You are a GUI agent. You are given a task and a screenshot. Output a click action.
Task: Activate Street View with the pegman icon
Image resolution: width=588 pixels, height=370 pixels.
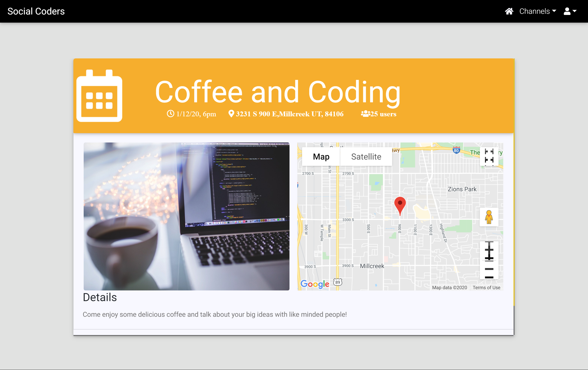(x=489, y=217)
